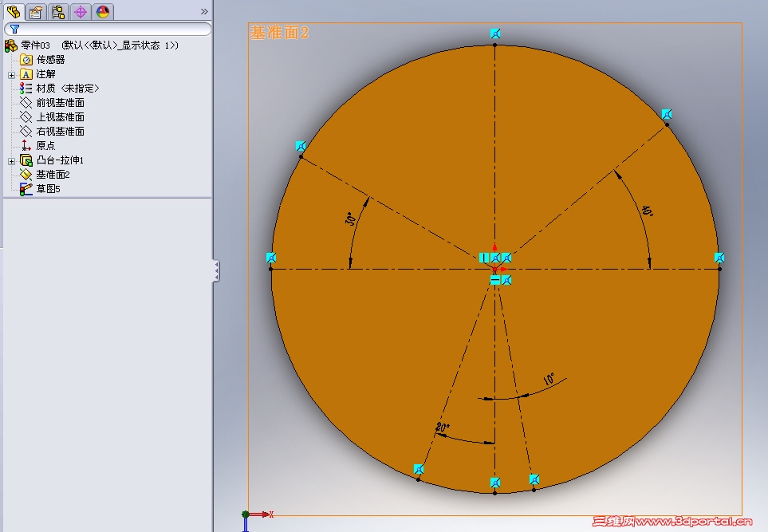
Task: Select the 10° angle dimension
Action: (x=549, y=379)
